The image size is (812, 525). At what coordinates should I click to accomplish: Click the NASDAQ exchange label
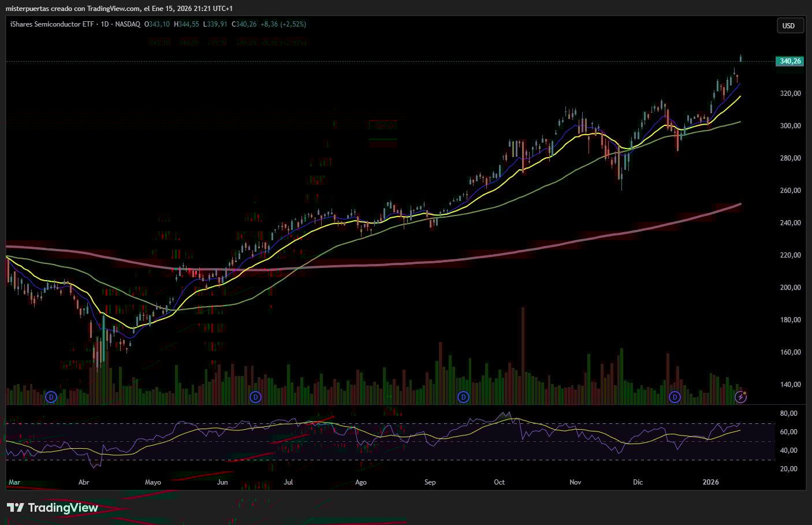pyautogui.click(x=128, y=24)
